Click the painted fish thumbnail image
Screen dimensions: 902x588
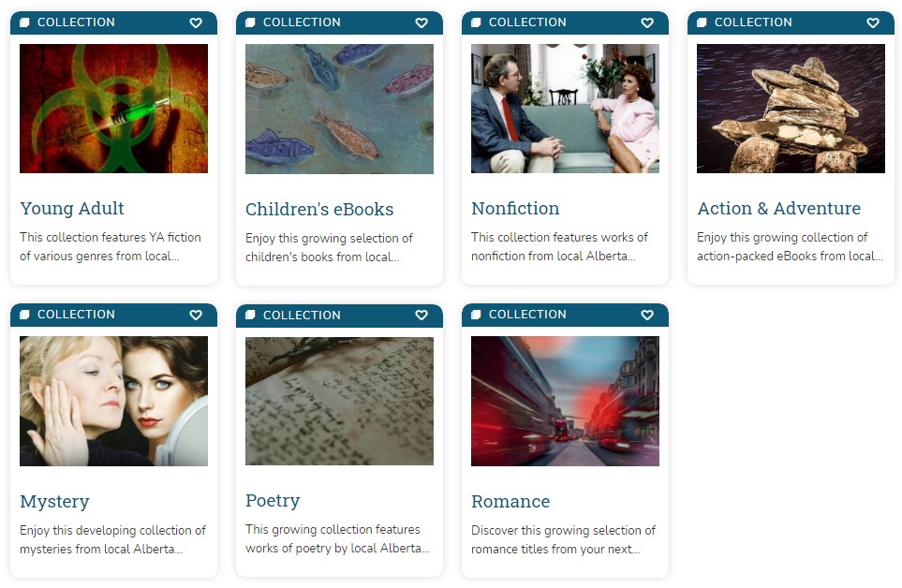pyautogui.click(x=339, y=109)
